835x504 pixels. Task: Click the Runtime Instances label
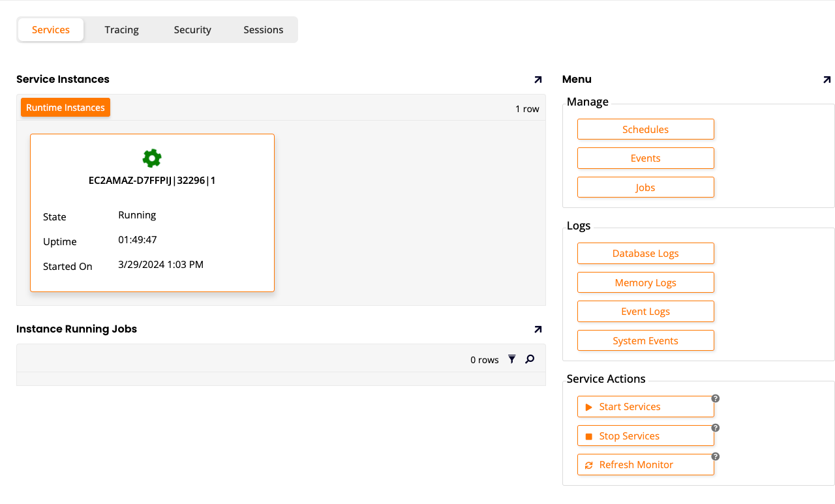click(65, 107)
